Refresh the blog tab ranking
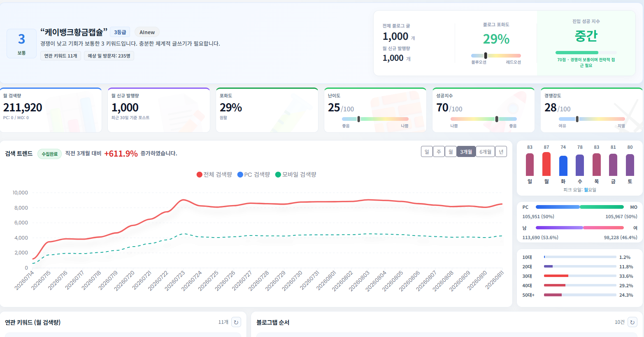The image size is (644, 337). point(632,322)
